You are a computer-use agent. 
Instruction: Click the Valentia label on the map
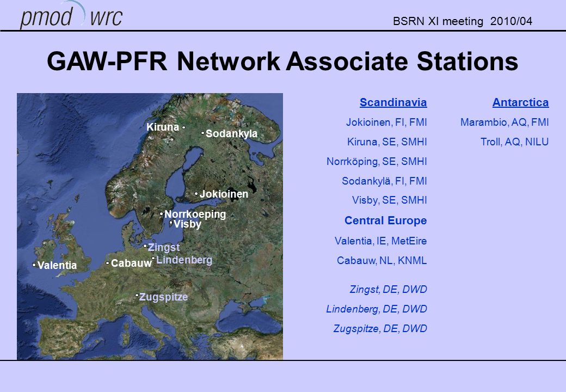[x=57, y=266]
